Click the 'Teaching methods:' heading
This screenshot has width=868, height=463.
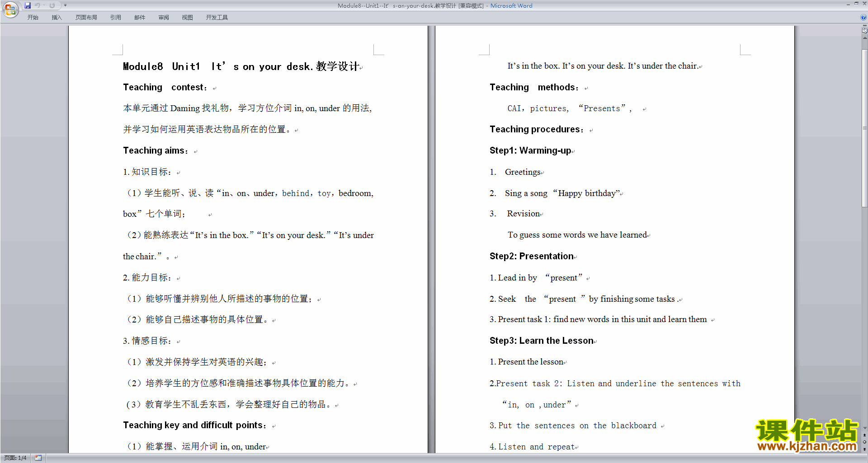(534, 87)
